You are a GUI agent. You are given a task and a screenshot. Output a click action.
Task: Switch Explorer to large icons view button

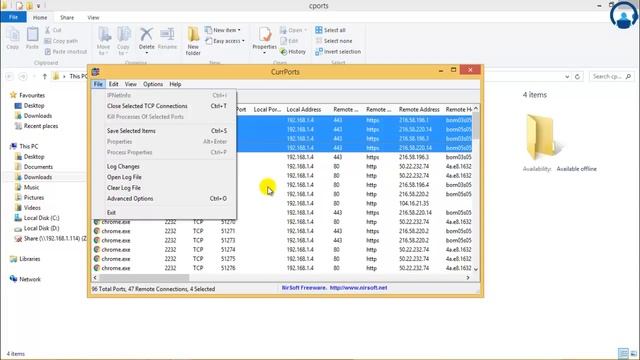[633, 353]
